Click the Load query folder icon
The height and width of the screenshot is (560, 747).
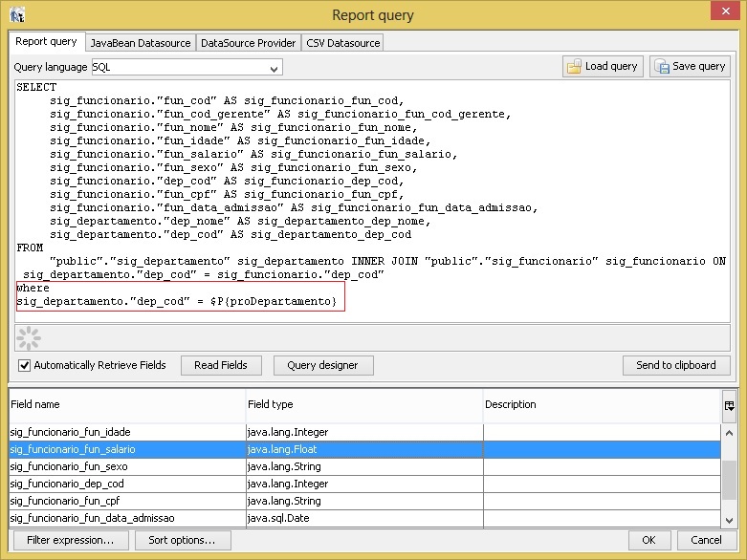coord(575,67)
